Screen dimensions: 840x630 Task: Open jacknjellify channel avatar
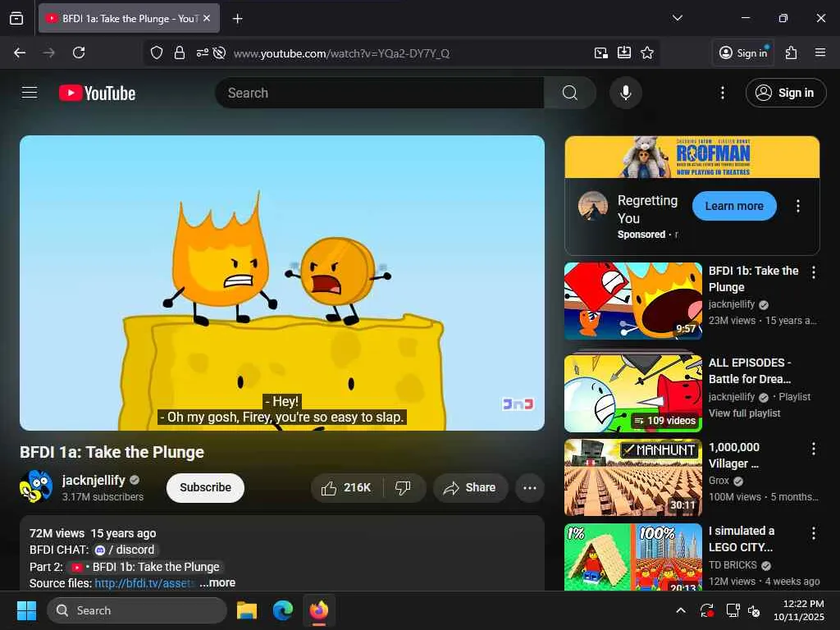pyautogui.click(x=36, y=486)
